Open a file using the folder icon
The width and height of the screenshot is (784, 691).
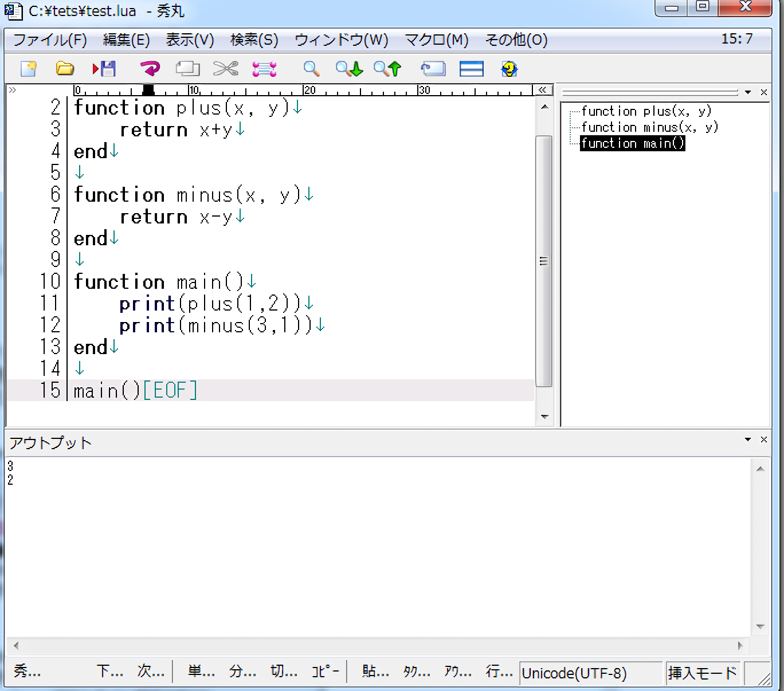tap(65, 69)
